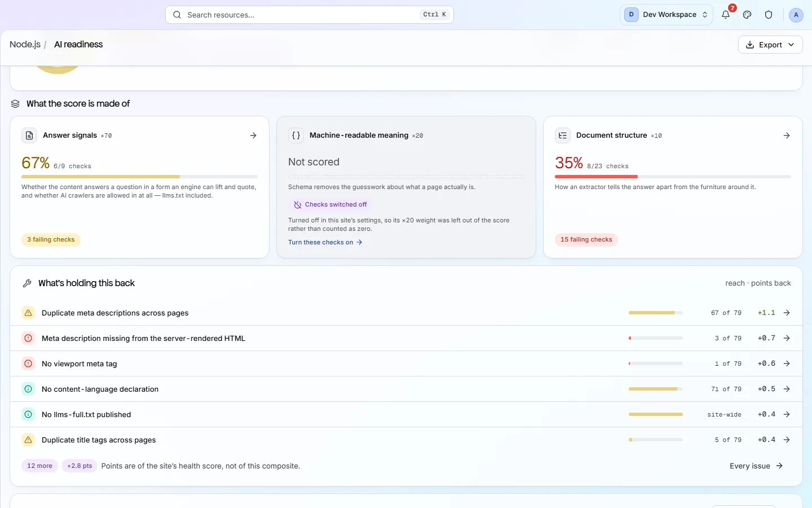812x508 pixels.
Task: Click the Search resources field
Action: pos(310,15)
